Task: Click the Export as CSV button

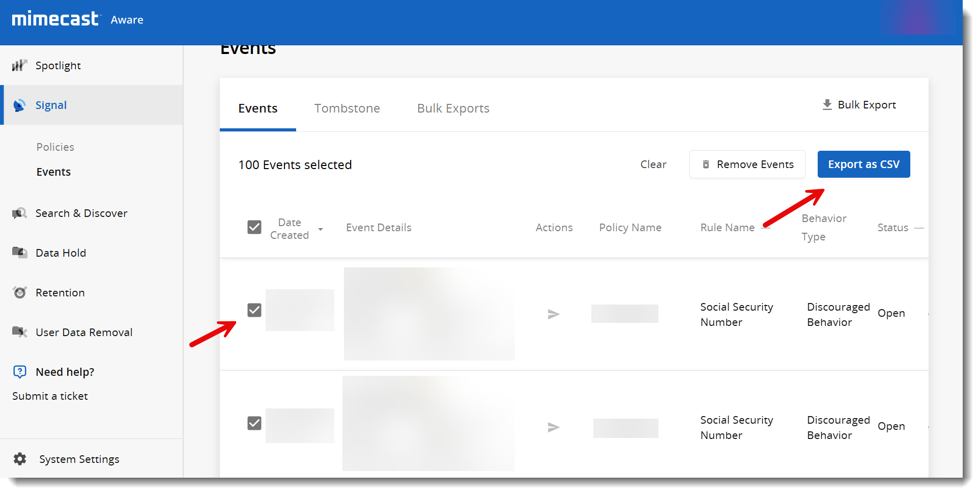Action: point(863,164)
